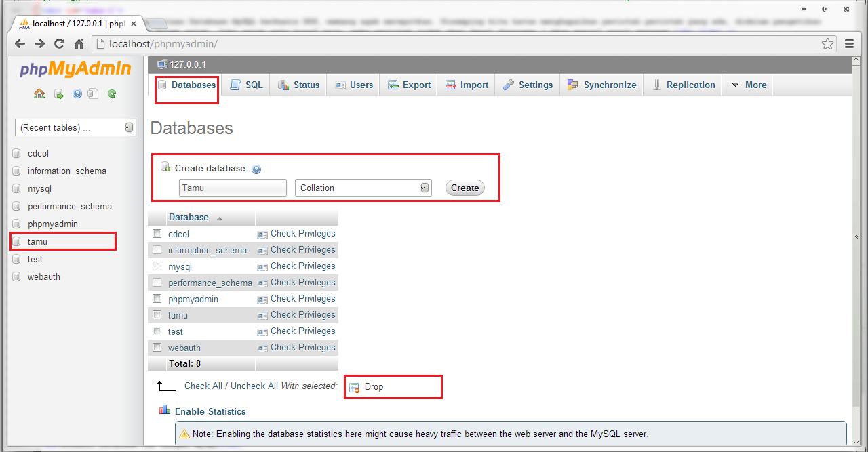Sort by the Database column header
The width and height of the screenshot is (868, 452).
pyautogui.click(x=189, y=218)
